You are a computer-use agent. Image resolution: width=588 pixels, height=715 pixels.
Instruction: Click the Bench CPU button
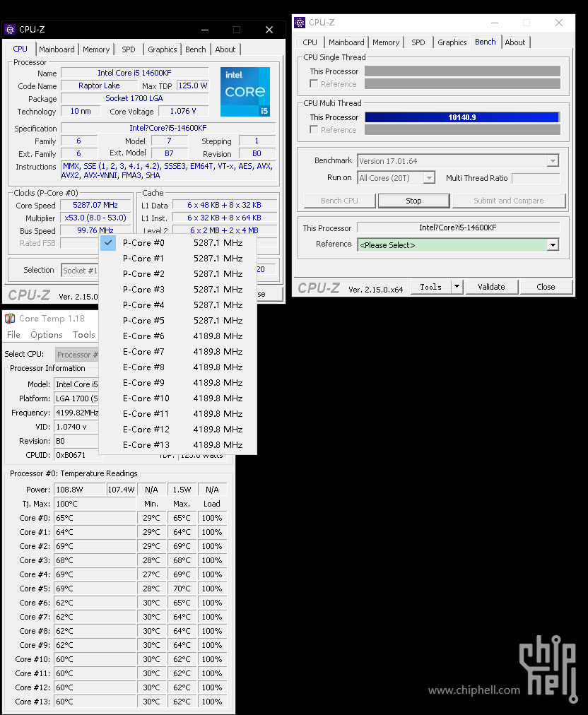coord(339,201)
